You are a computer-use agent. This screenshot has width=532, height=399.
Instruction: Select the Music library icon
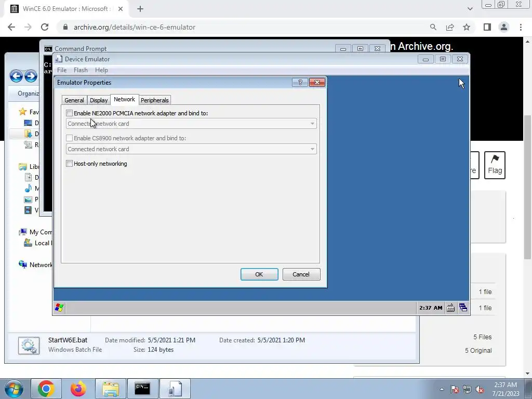click(28, 188)
